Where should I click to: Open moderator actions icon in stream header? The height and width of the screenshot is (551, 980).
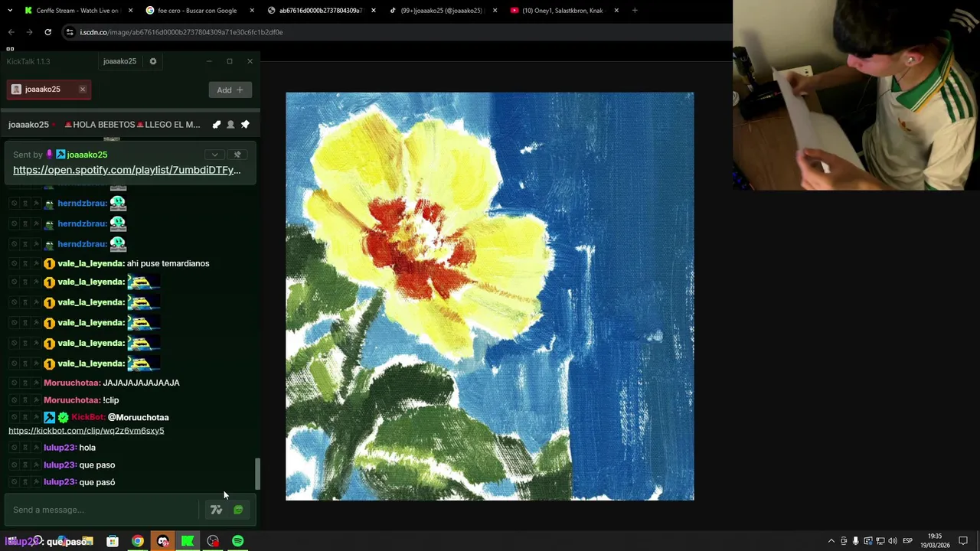point(217,125)
